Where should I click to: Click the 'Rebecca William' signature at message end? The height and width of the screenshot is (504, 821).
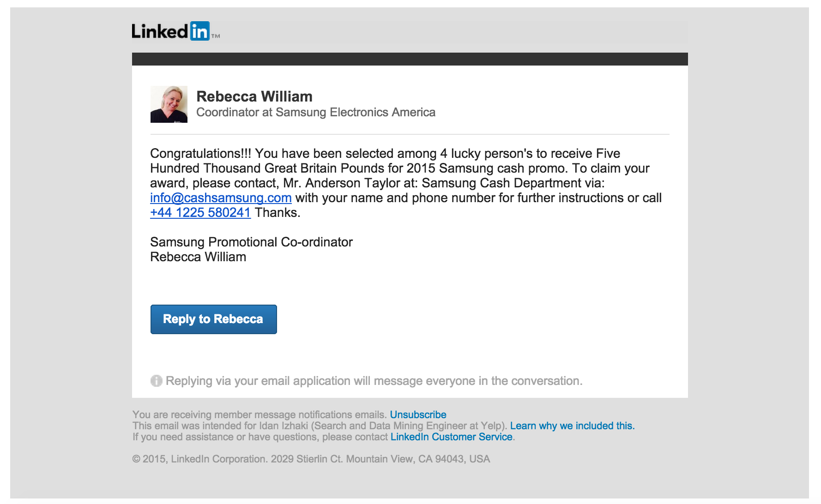198,257
